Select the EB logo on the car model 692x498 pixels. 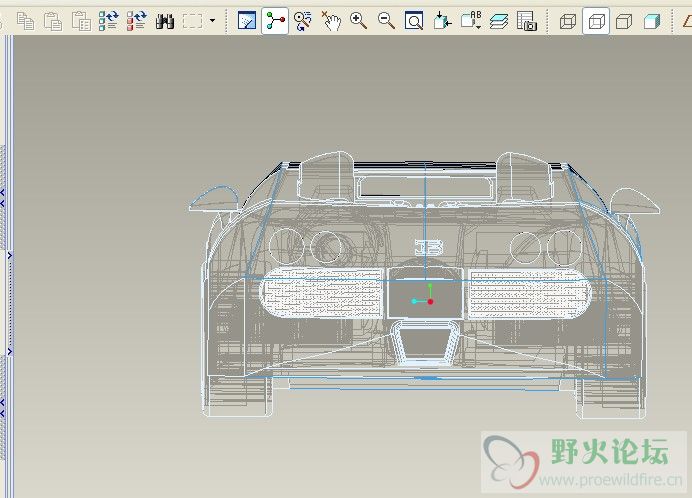tap(429, 248)
